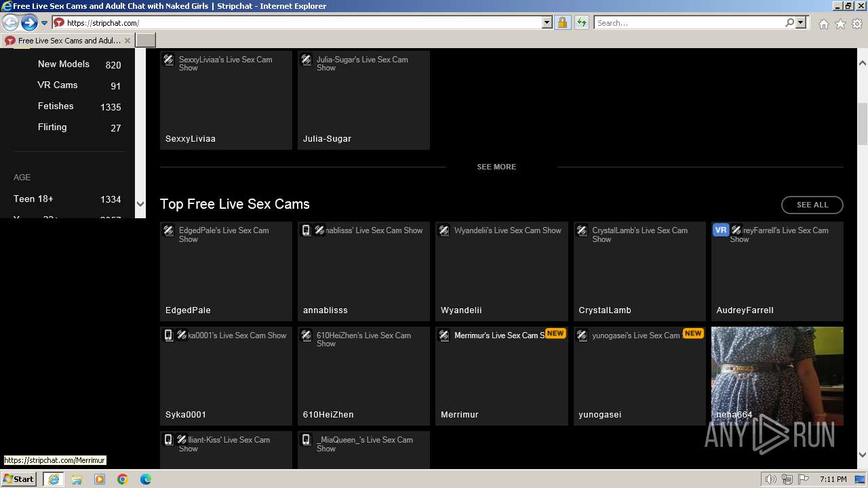868x488 pixels.
Task: Expand the address bar autocomplete dropdown
Action: [547, 22]
